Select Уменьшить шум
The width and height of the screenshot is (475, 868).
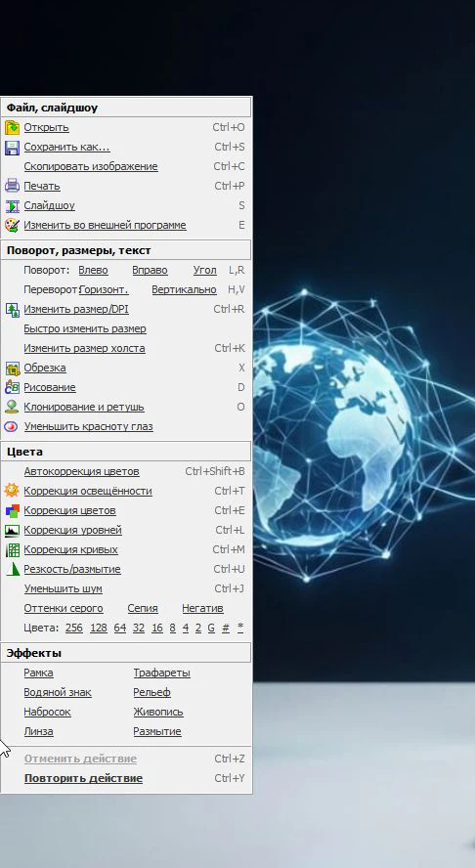(x=64, y=589)
